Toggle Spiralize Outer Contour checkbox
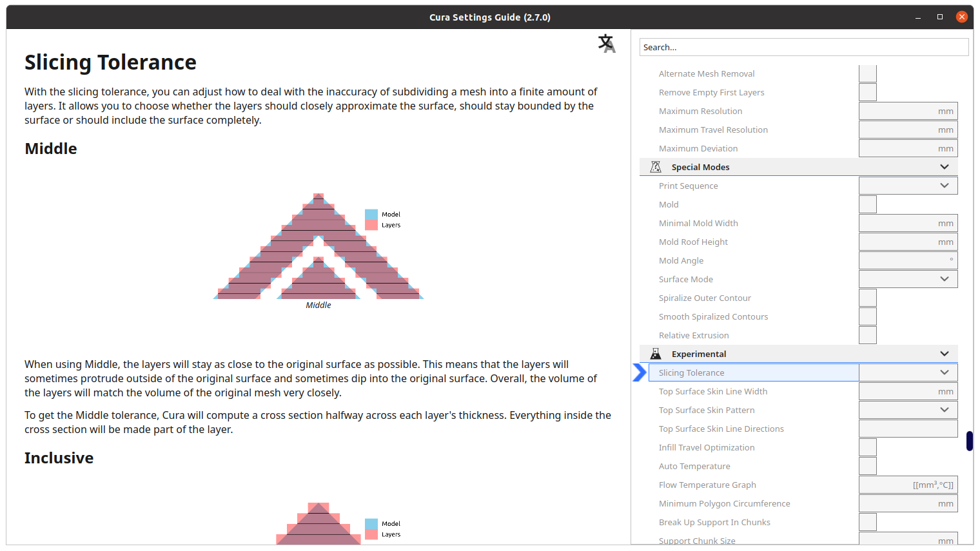Screen dimensions: 980x551 (868, 298)
